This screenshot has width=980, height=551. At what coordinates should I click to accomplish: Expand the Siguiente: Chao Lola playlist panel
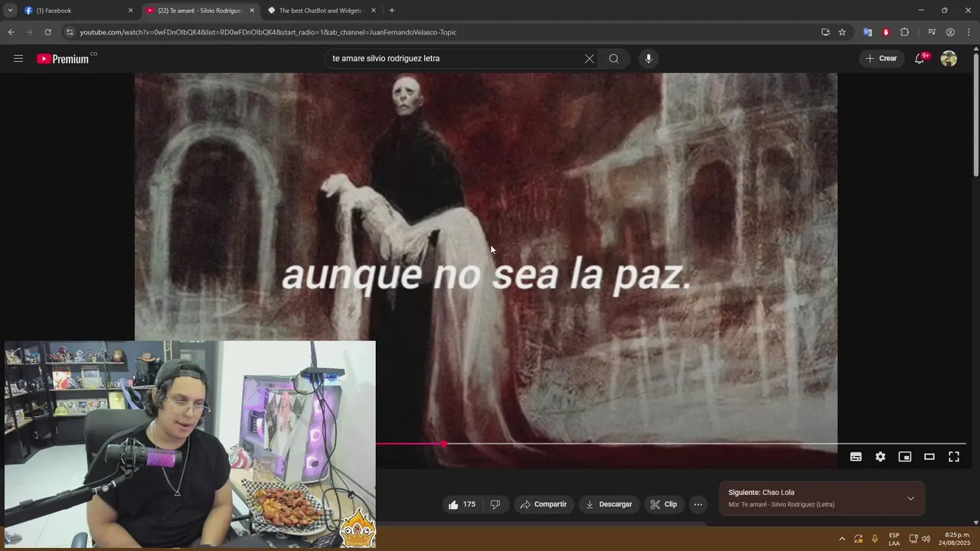point(910,498)
